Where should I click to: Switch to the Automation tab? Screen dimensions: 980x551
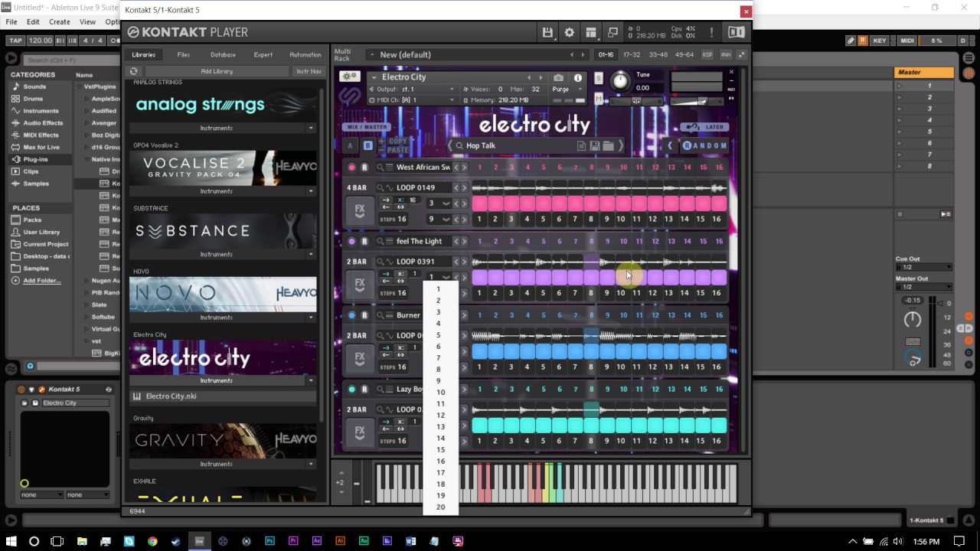(x=305, y=54)
